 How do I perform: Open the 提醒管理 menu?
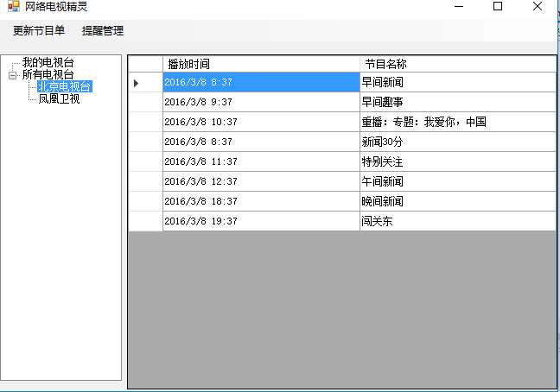(x=103, y=31)
